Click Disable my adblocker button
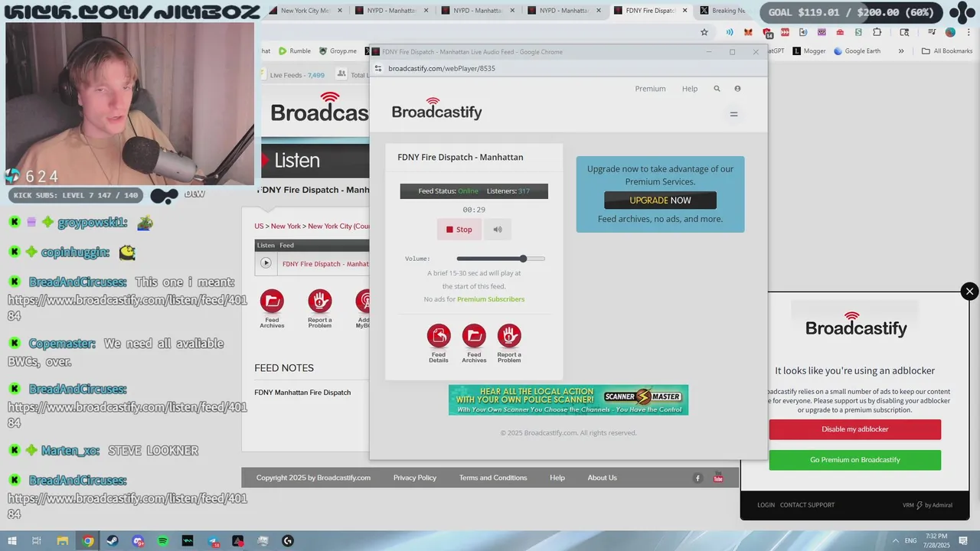Image resolution: width=980 pixels, height=551 pixels. [855, 429]
